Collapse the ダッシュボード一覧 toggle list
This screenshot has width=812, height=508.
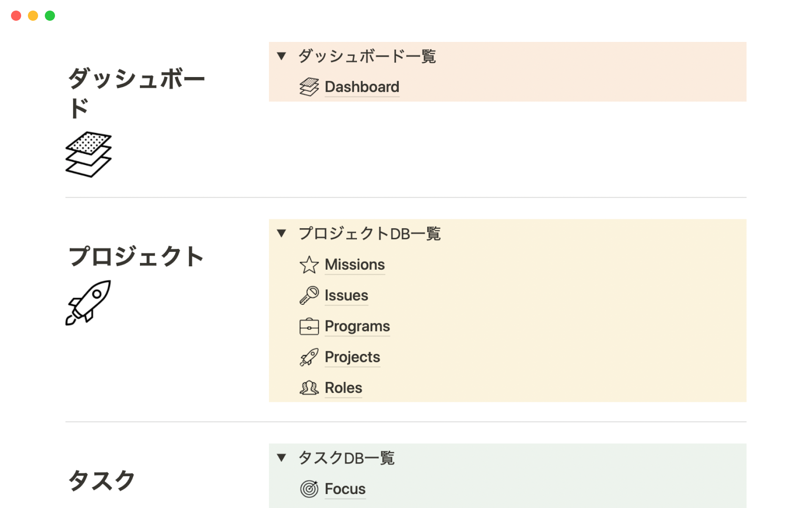click(x=282, y=56)
